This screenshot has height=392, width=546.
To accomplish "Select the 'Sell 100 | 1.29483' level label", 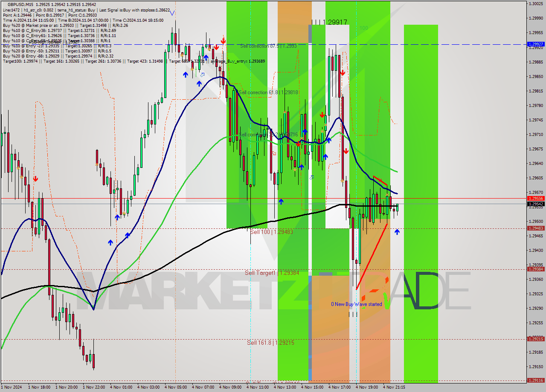I will pyautogui.click(x=271, y=232).
